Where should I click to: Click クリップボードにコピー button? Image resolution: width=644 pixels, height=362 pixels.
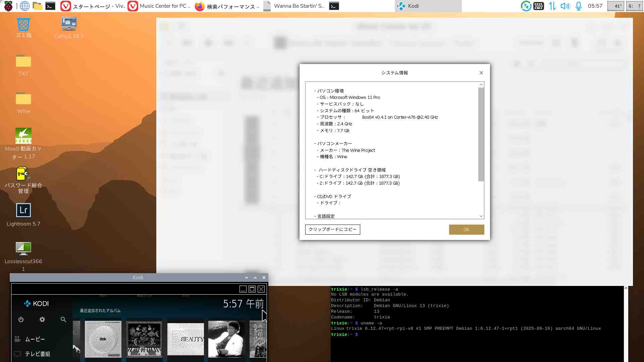point(332,230)
